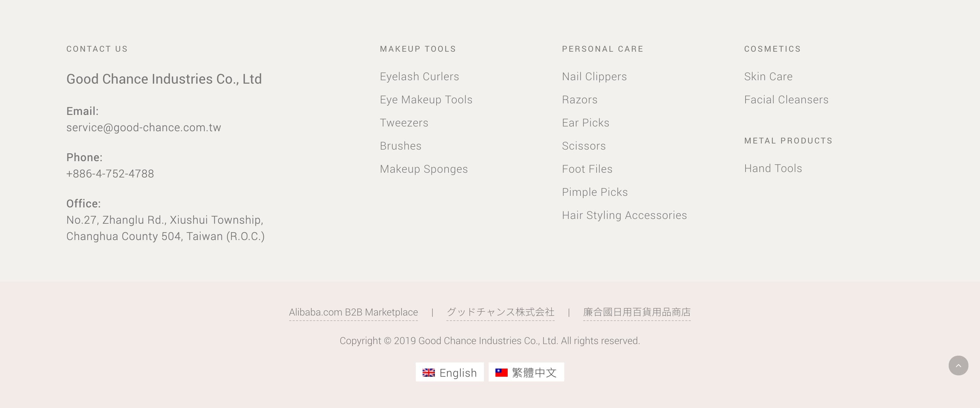
Task: Visit the Skin Care link
Action: (x=768, y=76)
